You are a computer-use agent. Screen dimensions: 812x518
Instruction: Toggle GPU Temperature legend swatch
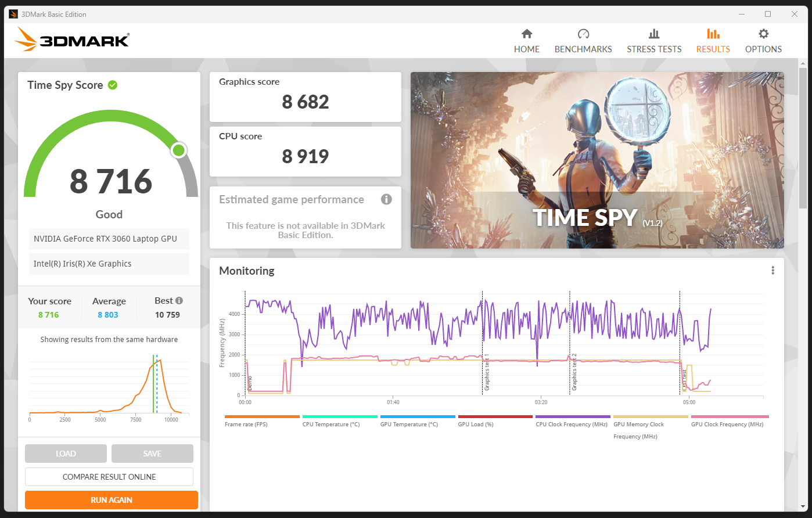pos(418,416)
